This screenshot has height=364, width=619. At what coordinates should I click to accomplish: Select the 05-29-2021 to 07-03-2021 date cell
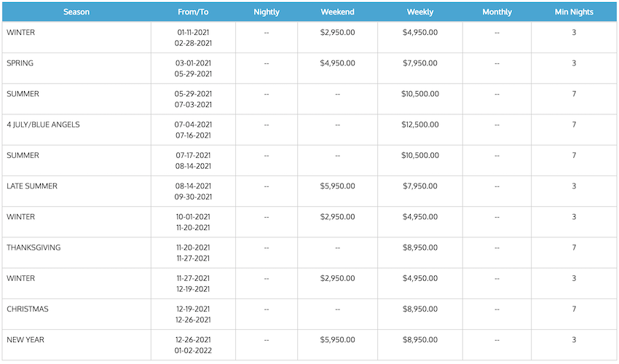(x=193, y=99)
